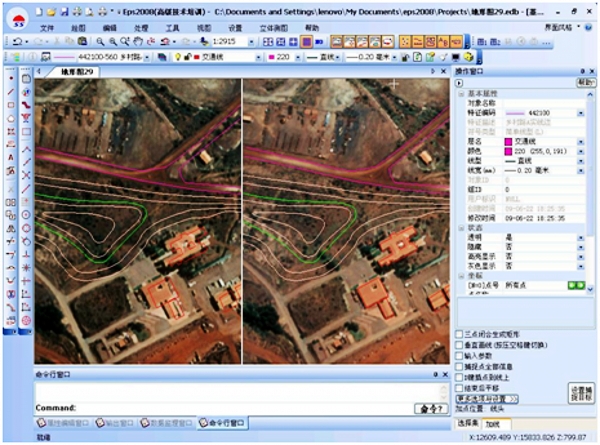The width and height of the screenshot is (600, 445).
Task: Click the save disk icon
Action: click(64, 12)
